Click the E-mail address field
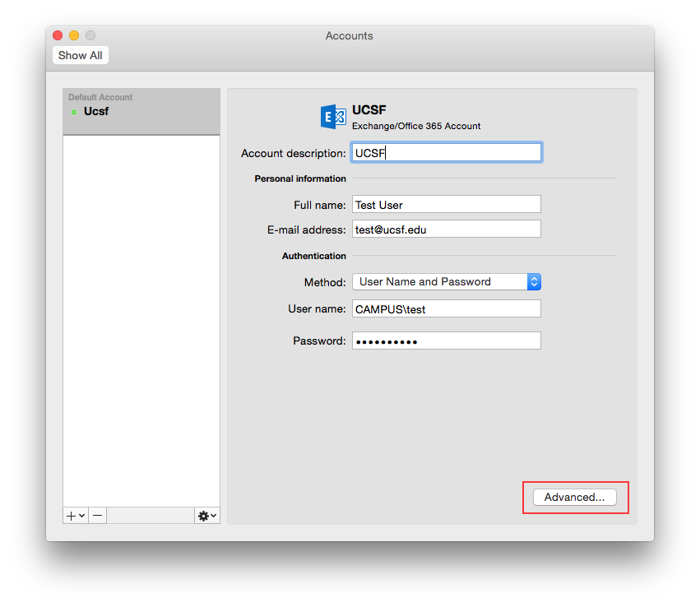Viewport: 700px width, 607px height. point(447,229)
